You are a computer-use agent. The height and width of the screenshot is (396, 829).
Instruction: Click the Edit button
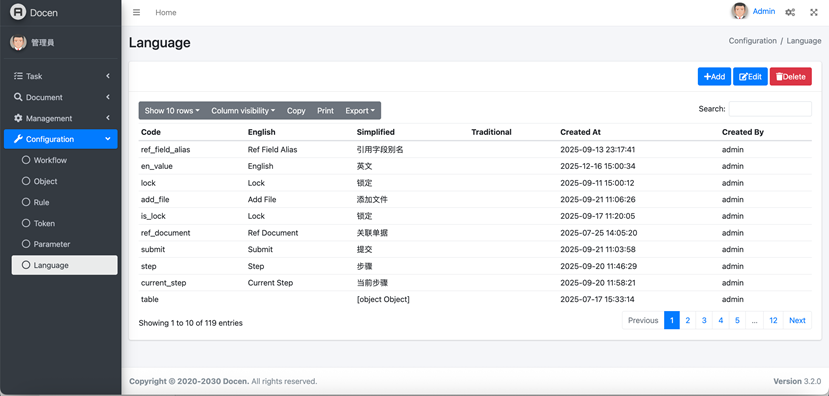click(750, 77)
